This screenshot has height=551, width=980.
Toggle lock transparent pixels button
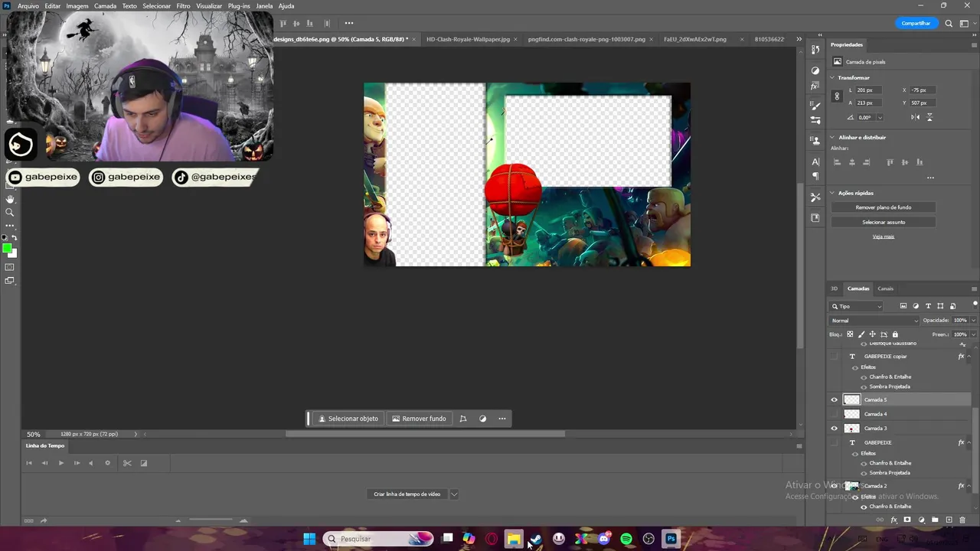(x=850, y=334)
